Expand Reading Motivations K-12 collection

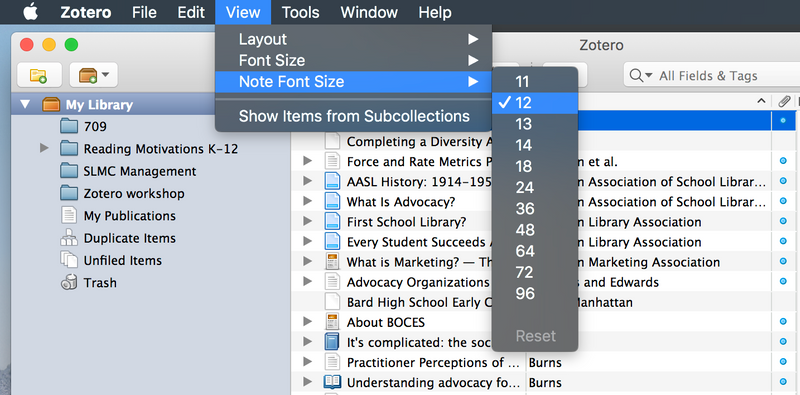pos(44,148)
